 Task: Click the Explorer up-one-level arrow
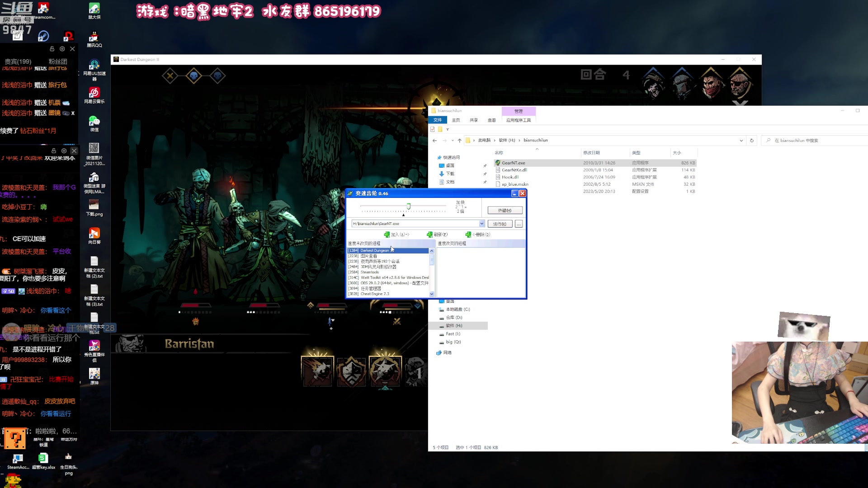pos(459,141)
